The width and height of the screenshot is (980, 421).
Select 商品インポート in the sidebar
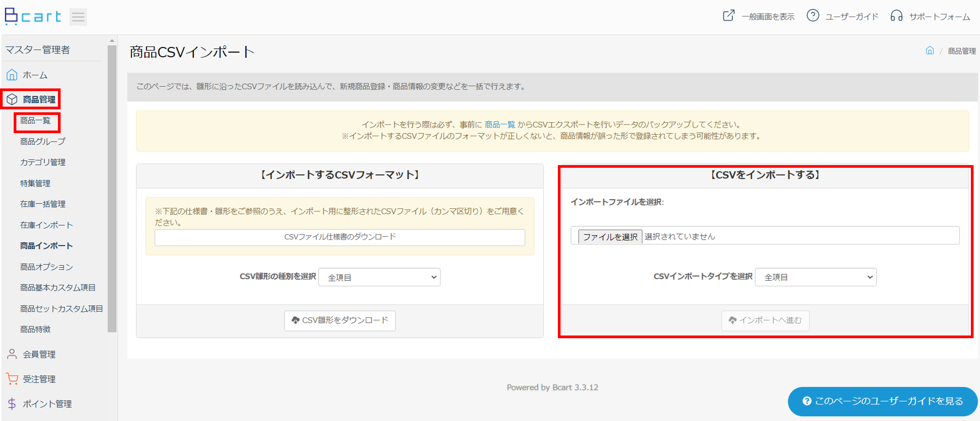click(46, 246)
